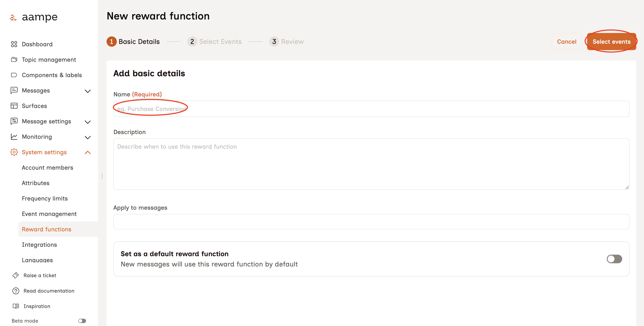The image size is (644, 326).
Task: Click the Topic management folder icon
Action: [14, 60]
